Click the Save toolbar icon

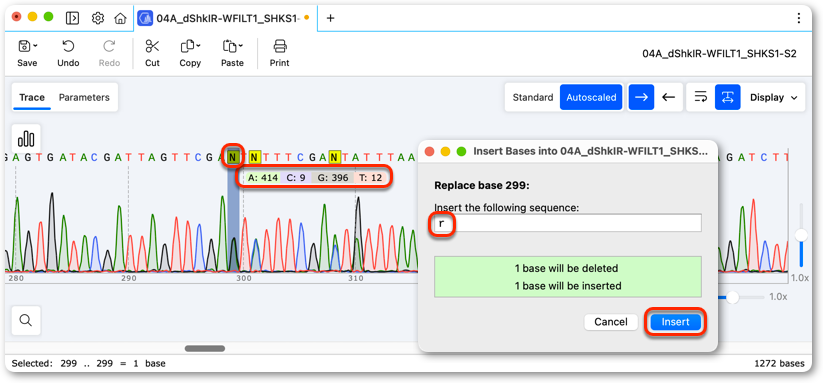(24, 46)
